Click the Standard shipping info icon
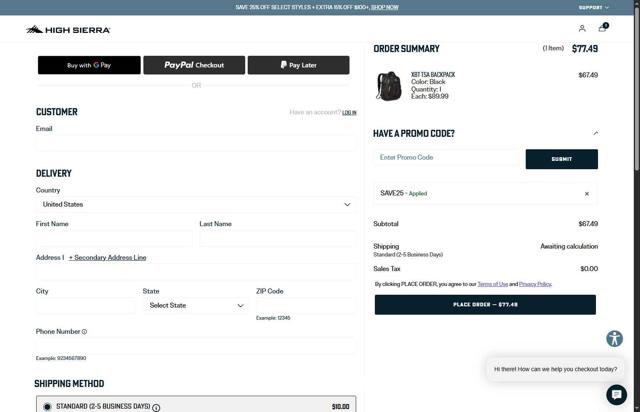 click(x=156, y=408)
